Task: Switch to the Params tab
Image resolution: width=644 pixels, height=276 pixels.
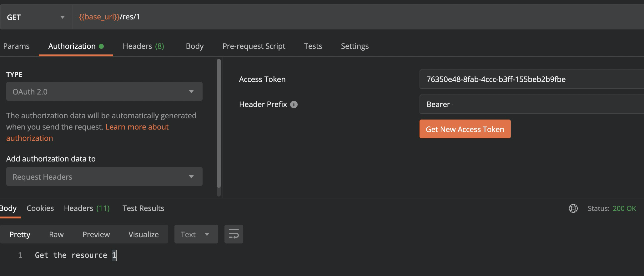Action: (x=16, y=46)
